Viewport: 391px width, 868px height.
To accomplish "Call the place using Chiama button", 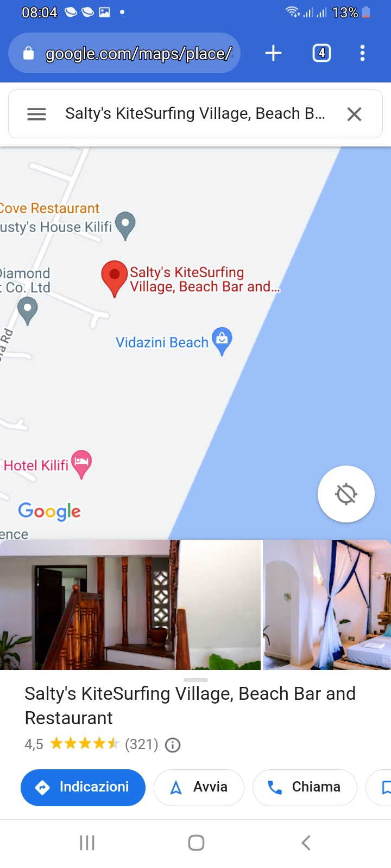I will 305,787.
